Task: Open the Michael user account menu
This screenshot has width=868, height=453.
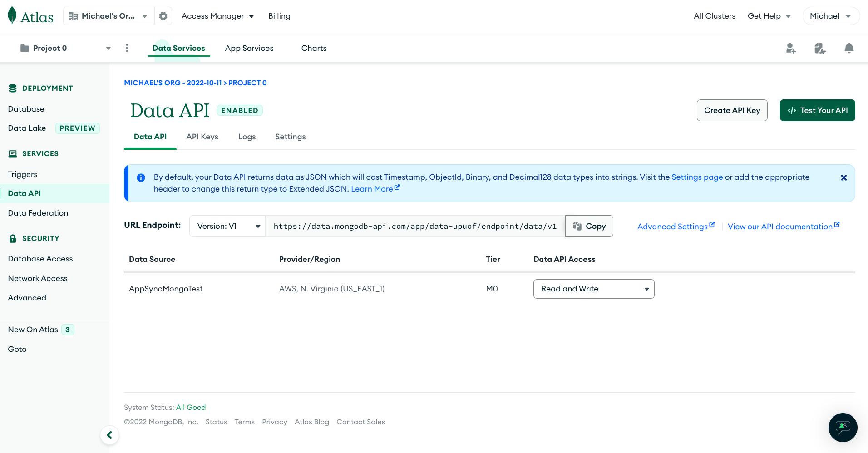Action: click(831, 16)
